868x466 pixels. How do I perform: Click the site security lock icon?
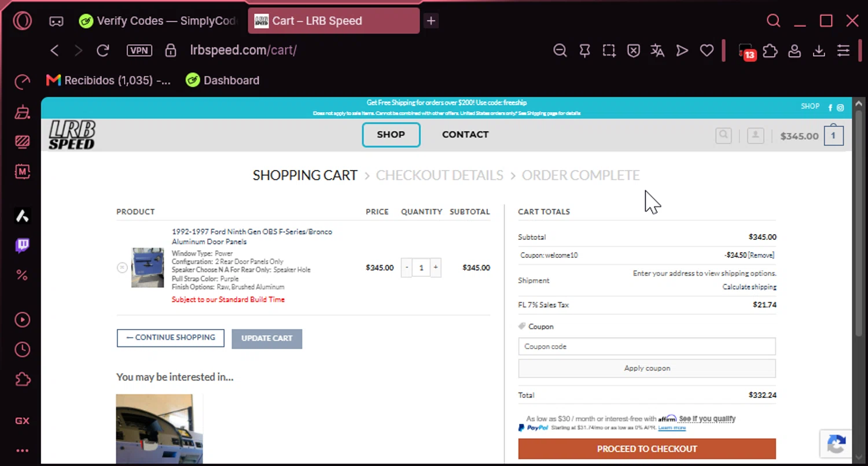[171, 50]
